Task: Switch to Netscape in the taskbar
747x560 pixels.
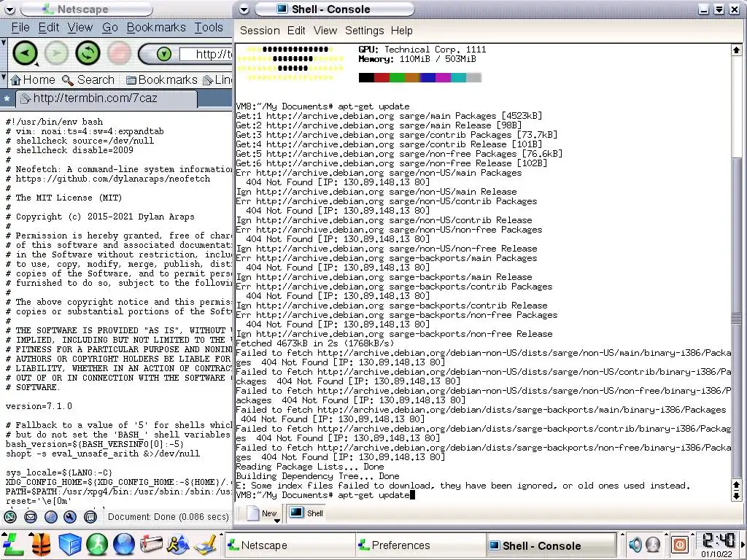Action: tap(290, 545)
